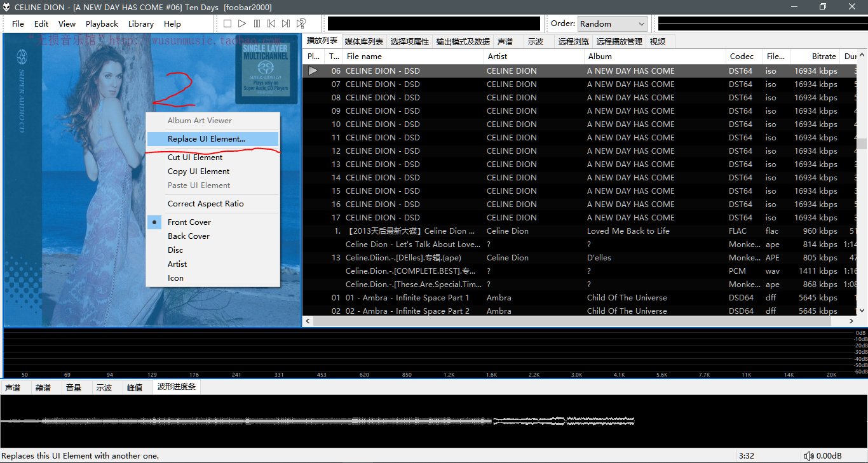Screen dimensions: 868x463
Task: Seek within the waveform progress bar
Action: 318,421
